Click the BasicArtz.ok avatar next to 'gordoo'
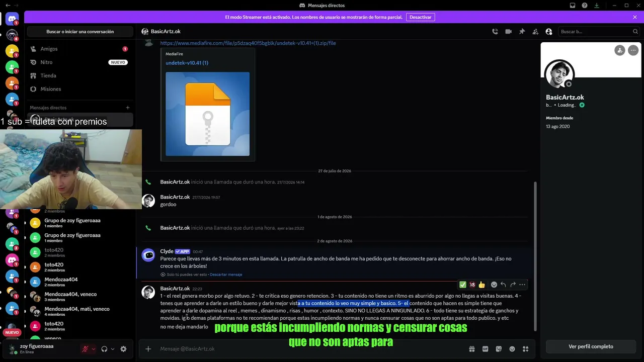 click(x=148, y=201)
